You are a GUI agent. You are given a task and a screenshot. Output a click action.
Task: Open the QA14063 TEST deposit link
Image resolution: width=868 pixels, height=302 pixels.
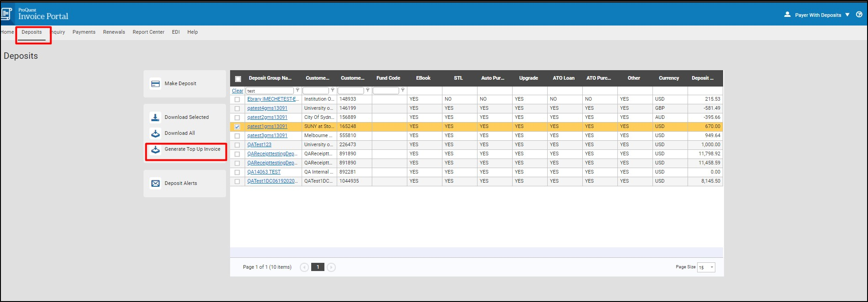tap(264, 172)
